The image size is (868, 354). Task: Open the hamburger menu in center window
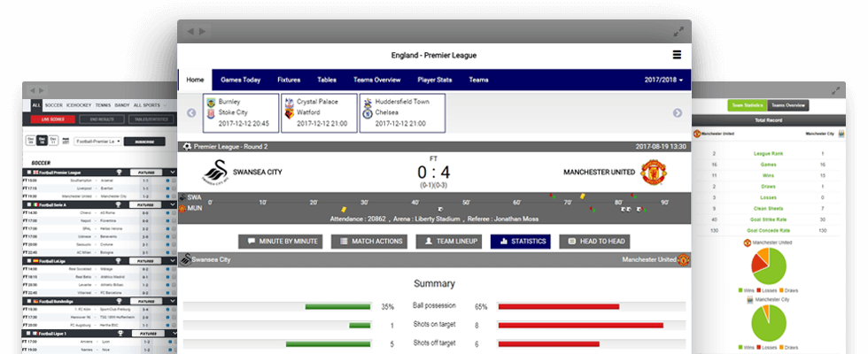[677, 55]
